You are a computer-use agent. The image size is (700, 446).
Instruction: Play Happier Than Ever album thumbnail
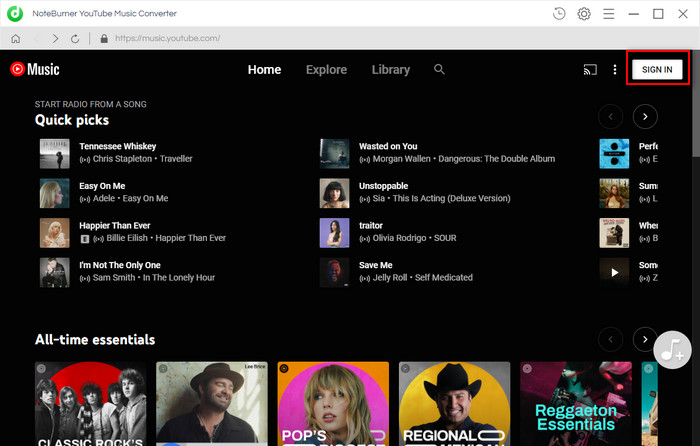(54, 233)
